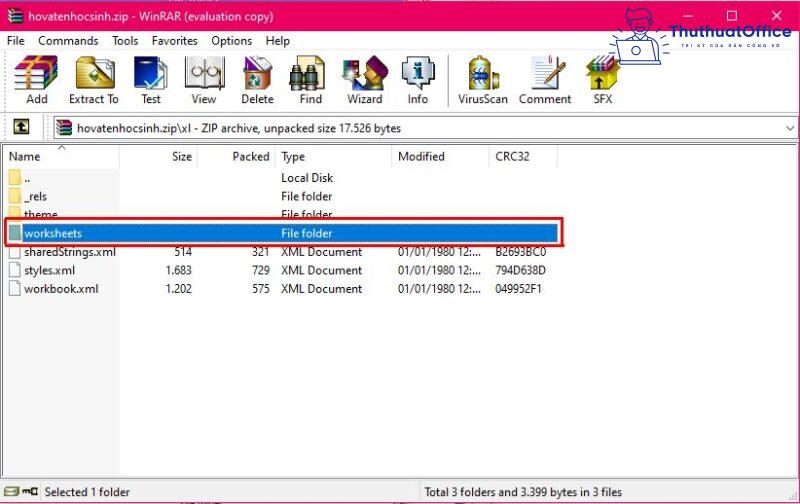Open the Favorites menu
The height and width of the screenshot is (504, 800).
[x=174, y=41]
